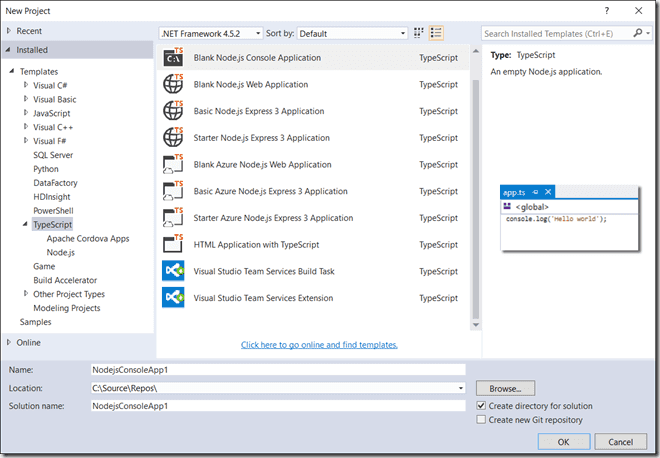Select the Samples tree item

pos(35,322)
